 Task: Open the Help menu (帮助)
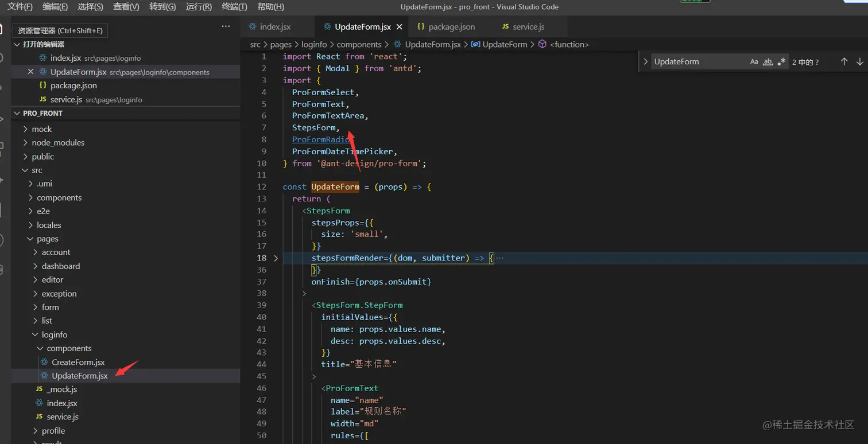pos(270,7)
